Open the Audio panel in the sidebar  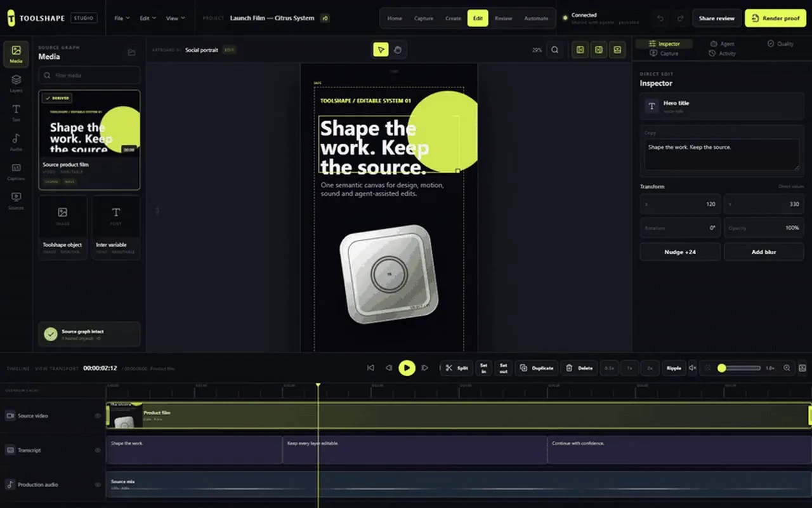[x=16, y=142]
